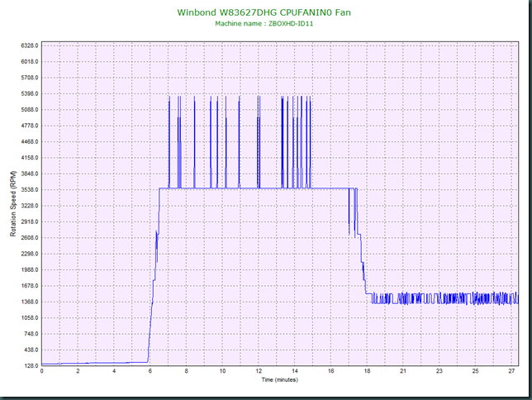Select the 0 minute x-axis tick label
This screenshot has width=532, height=400.
point(42,371)
